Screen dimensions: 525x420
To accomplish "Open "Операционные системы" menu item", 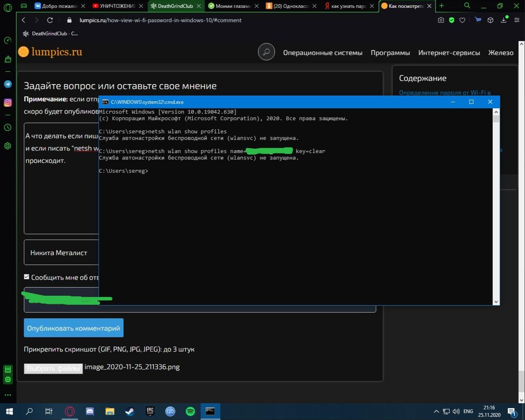I will coord(323,52).
